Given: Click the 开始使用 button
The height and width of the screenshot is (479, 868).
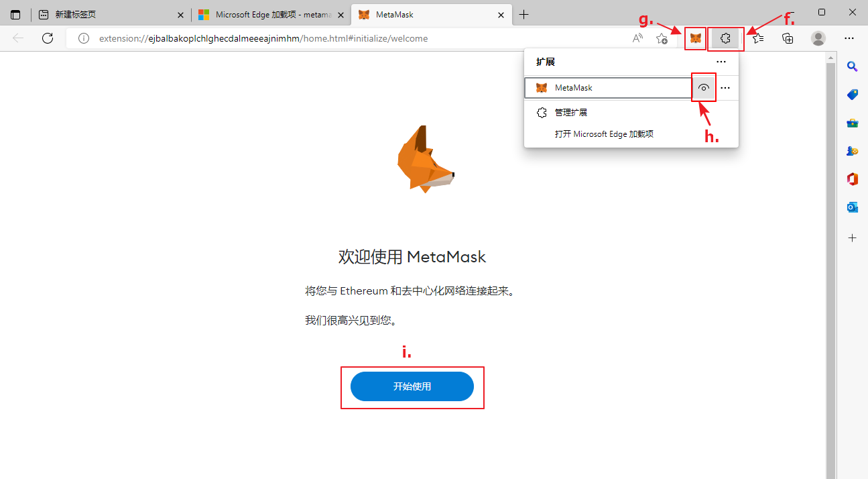Looking at the screenshot, I should click(412, 386).
